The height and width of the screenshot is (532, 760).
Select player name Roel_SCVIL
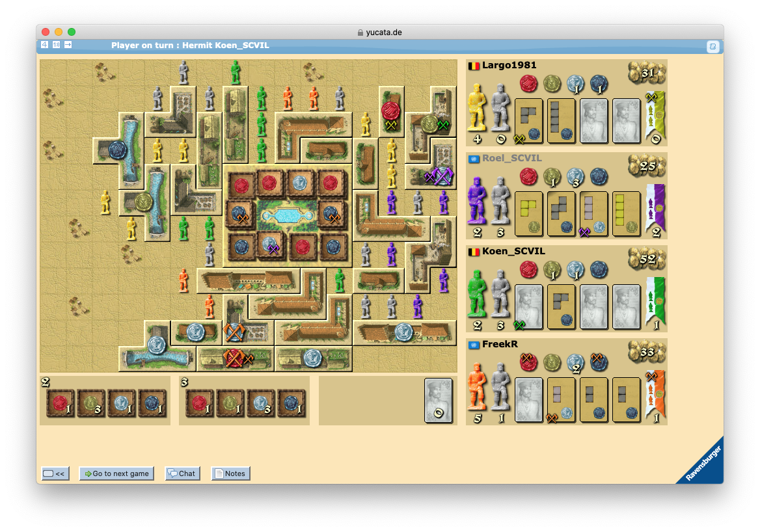tap(512, 159)
